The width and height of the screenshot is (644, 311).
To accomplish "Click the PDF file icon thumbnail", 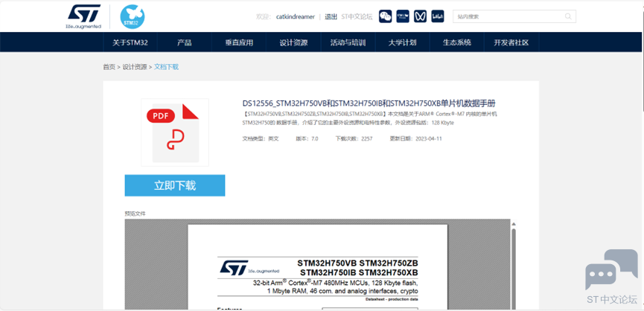I will [175, 132].
